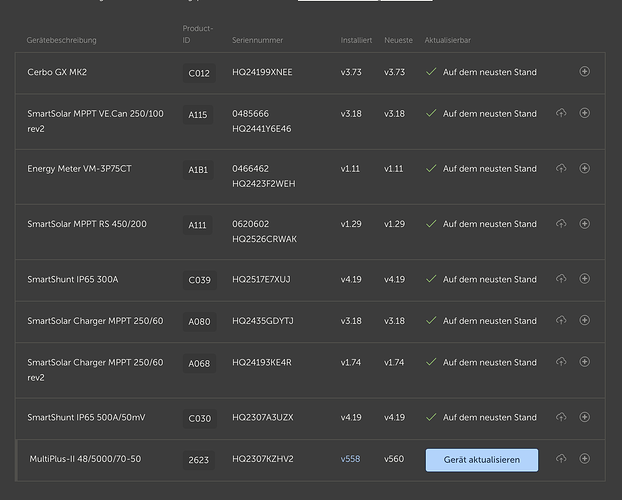Click installed version v1.29 value
The height and width of the screenshot is (500, 622).
(x=351, y=224)
